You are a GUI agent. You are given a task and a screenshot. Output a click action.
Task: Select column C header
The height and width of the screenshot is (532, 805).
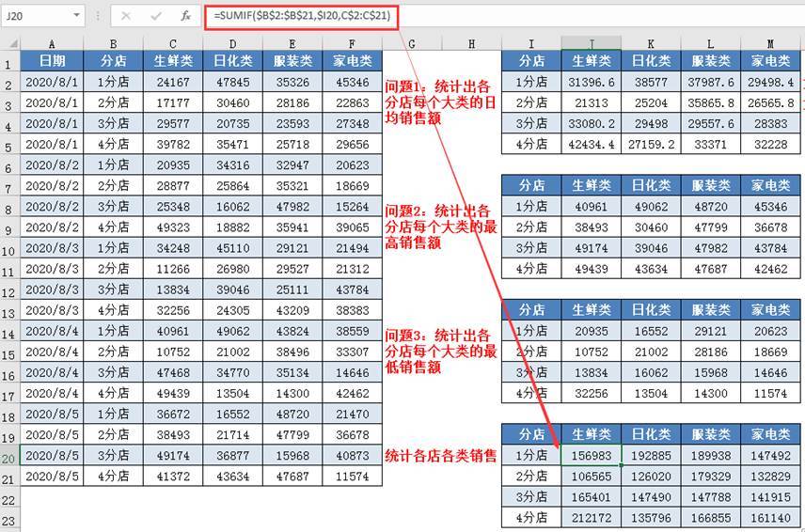173,44
